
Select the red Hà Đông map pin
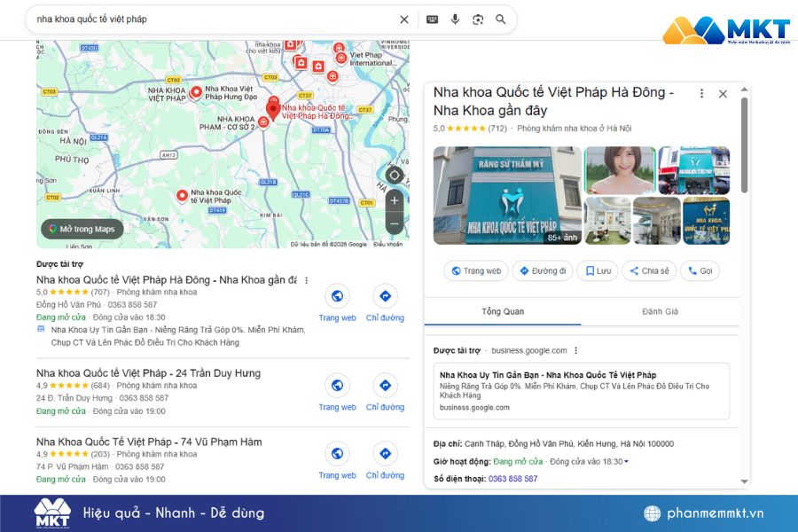[x=273, y=109]
